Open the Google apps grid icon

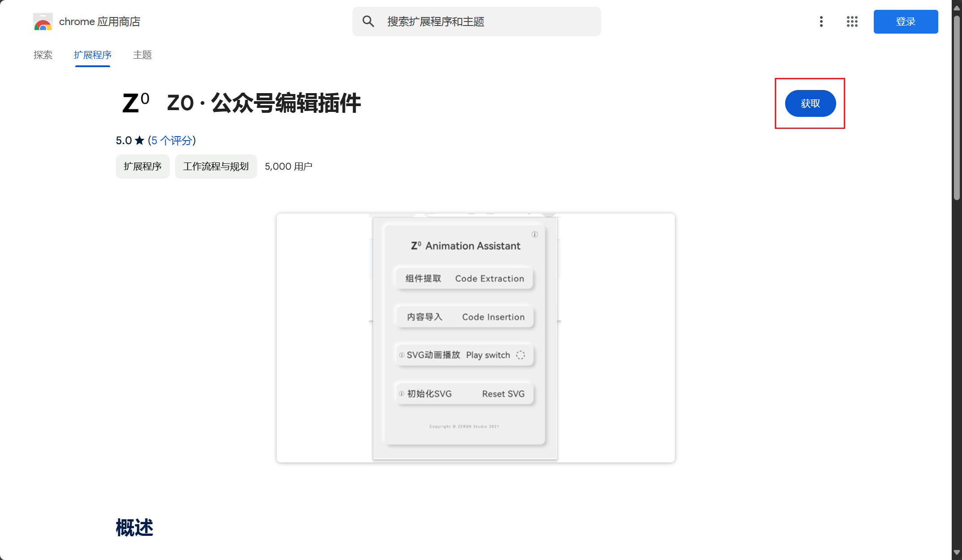[x=852, y=21]
